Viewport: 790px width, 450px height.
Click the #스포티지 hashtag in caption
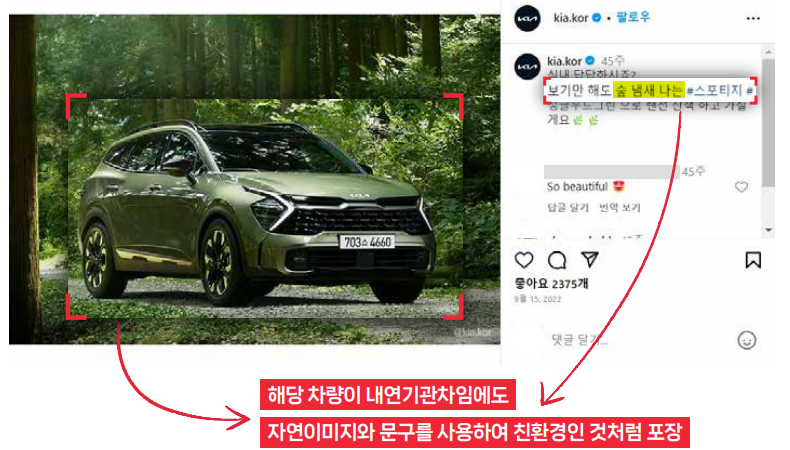tap(714, 91)
